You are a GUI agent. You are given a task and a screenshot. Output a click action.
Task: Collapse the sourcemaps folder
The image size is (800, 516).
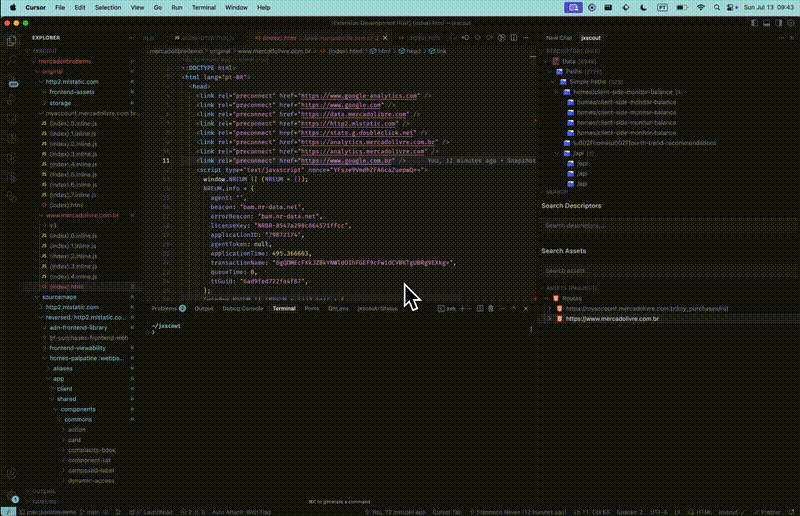tap(59, 297)
